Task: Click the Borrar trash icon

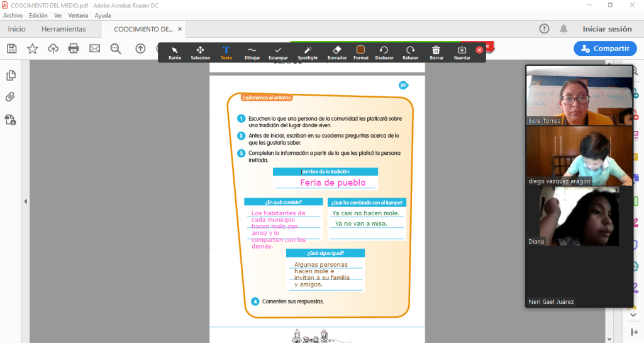Action: pyautogui.click(x=436, y=53)
